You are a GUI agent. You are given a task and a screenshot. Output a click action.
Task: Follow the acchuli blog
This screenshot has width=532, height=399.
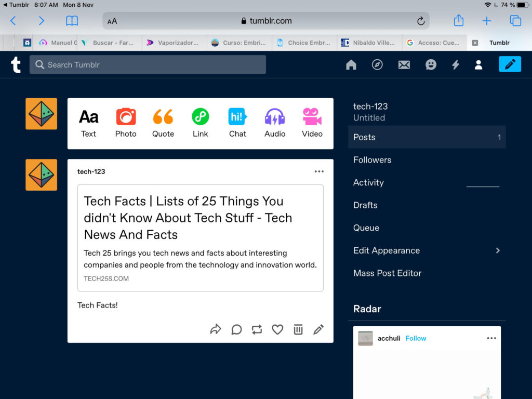coord(416,338)
